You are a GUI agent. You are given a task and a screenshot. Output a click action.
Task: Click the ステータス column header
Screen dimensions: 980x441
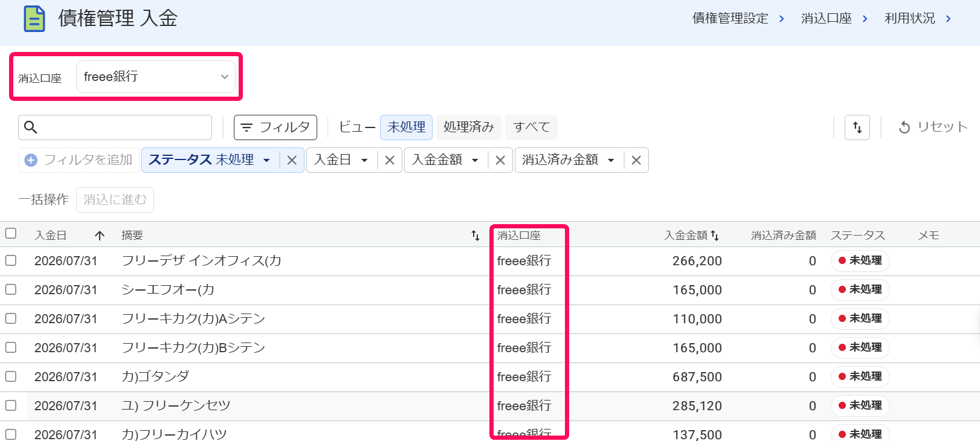coord(858,236)
